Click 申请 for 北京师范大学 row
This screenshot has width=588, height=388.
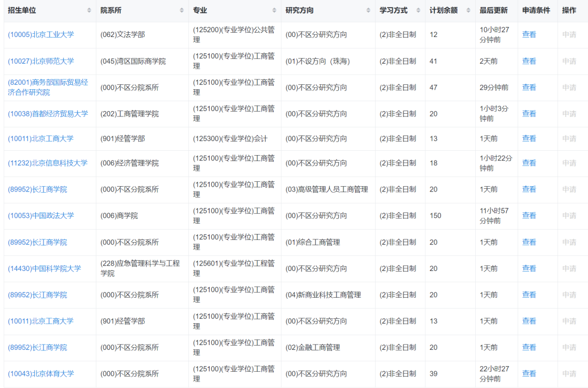pos(569,61)
